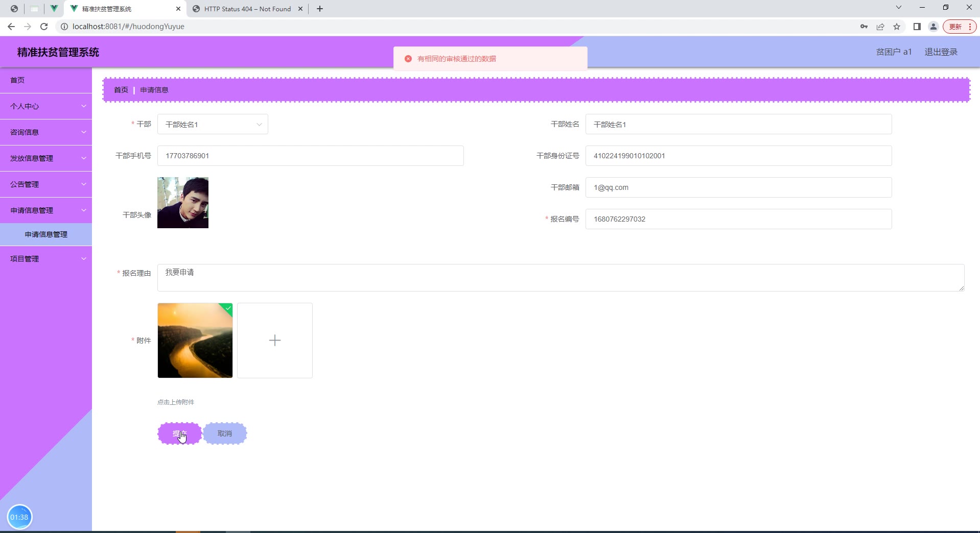The image size is (980, 533).
Task: Click 退出登录 to log out
Action: click(x=941, y=52)
